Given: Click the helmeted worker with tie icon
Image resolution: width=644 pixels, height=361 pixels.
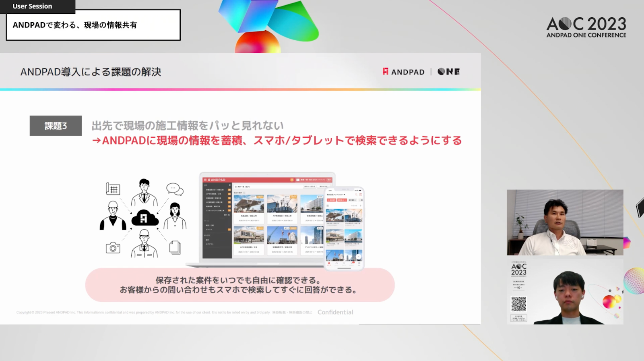Looking at the screenshot, I should point(144,243).
